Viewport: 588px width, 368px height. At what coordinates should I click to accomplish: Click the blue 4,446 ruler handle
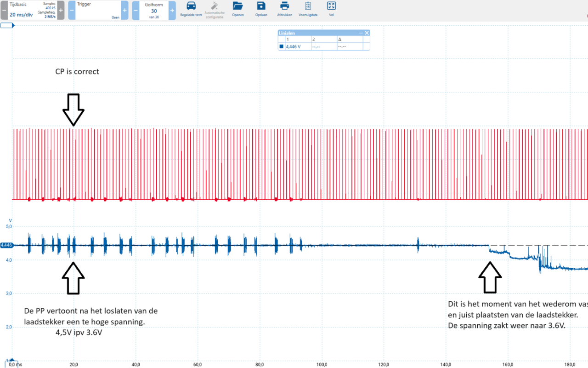point(6,245)
